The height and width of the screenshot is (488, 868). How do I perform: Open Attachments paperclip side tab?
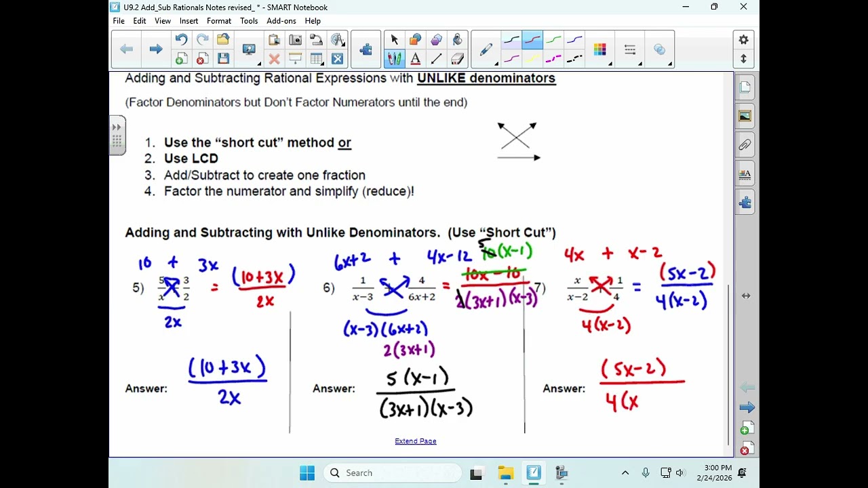point(745,145)
